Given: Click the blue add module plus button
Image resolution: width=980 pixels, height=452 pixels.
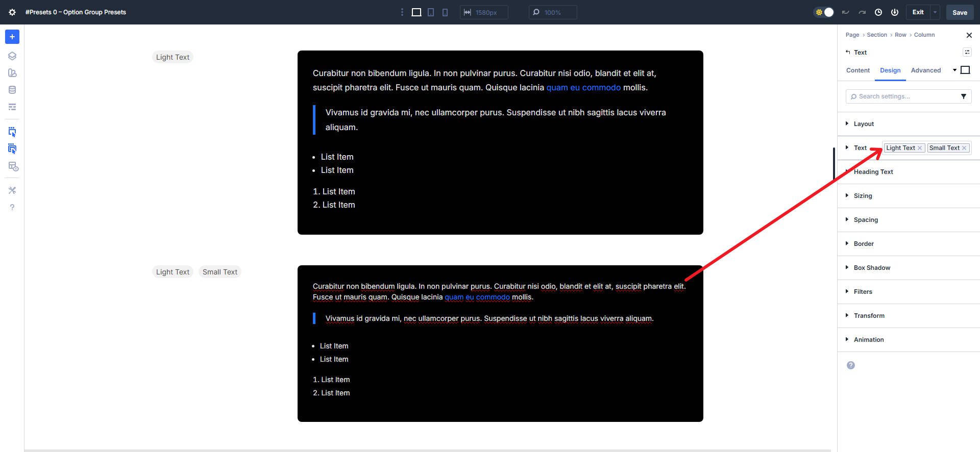Looking at the screenshot, I should click(12, 37).
